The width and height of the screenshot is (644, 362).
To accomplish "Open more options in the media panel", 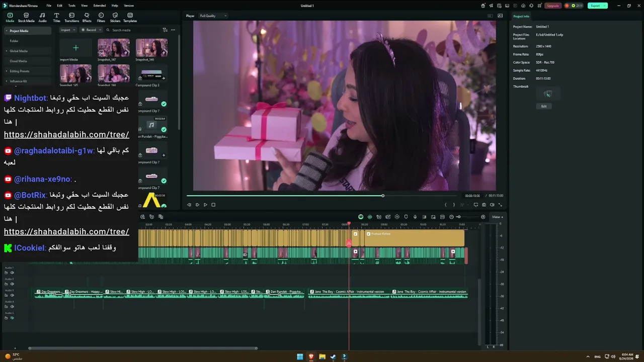I will pyautogui.click(x=173, y=30).
